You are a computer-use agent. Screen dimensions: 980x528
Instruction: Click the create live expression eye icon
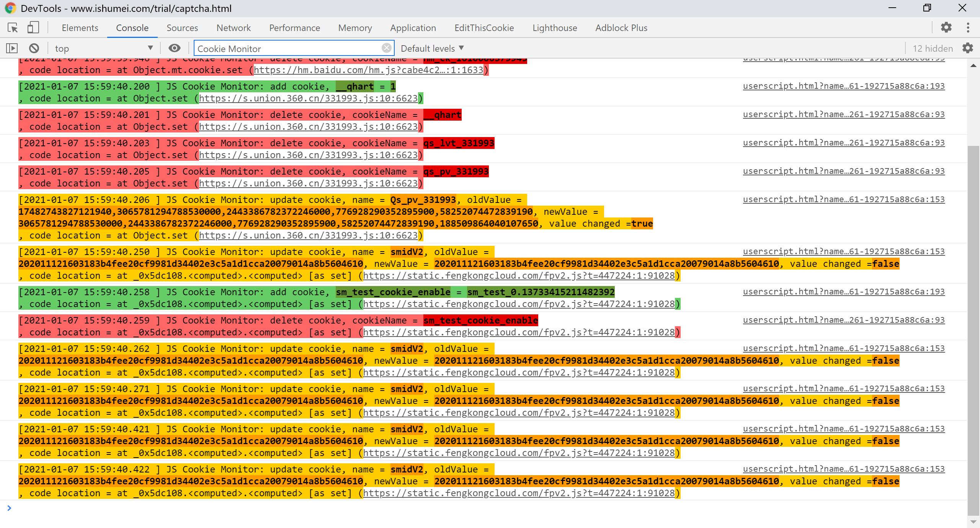[x=174, y=47]
